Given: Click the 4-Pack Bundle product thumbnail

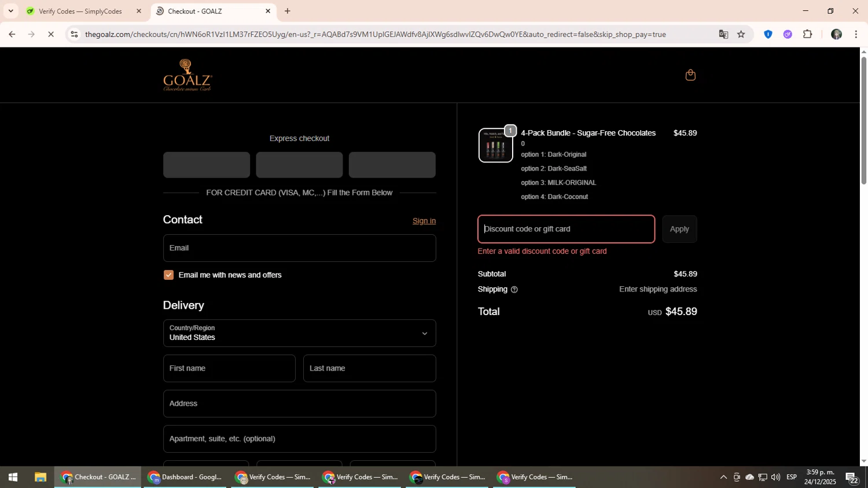Looking at the screenshot, I should click(x=495, y=145).
